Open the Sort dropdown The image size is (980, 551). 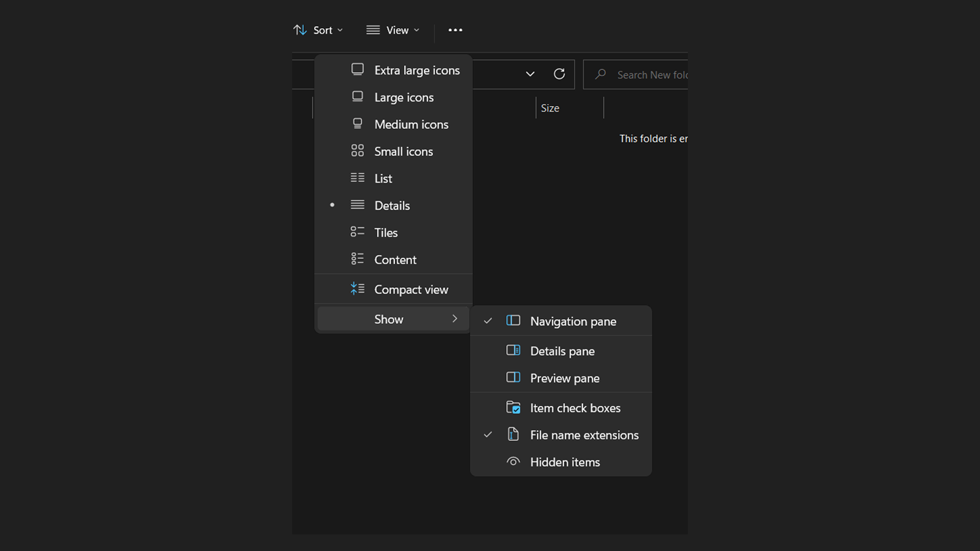[x=318, y=30]
